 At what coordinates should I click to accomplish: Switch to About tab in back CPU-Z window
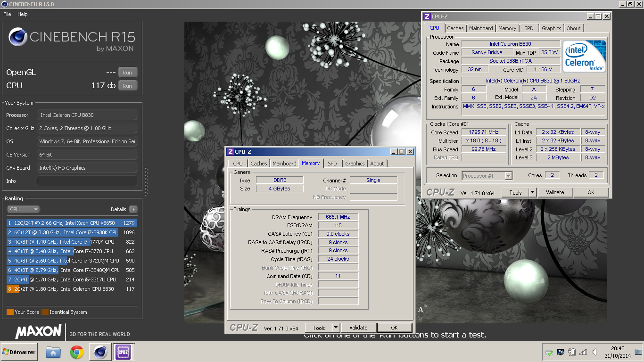(574, 28)
